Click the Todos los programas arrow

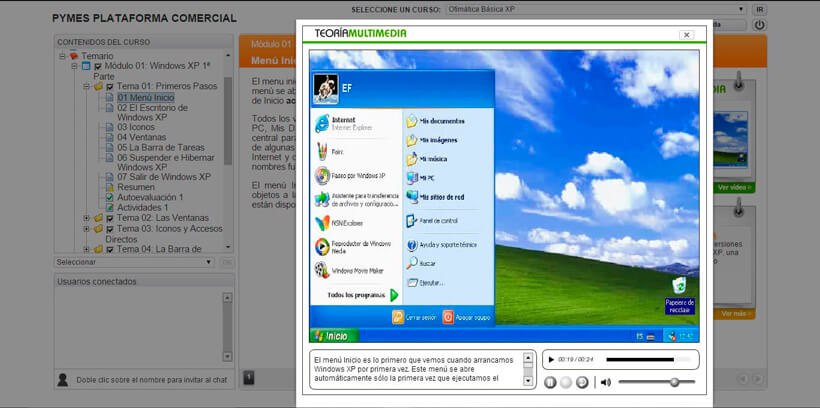click(x=394, y=295)
